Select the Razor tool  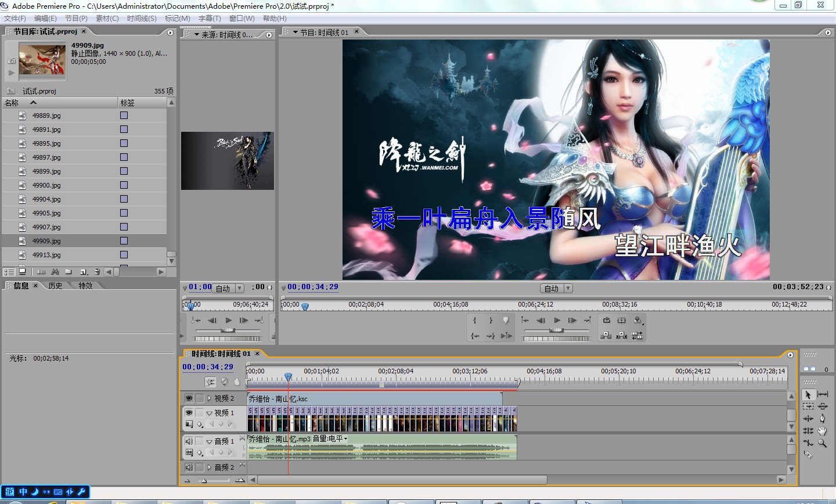pyautogui.click(x=808, y=455)
